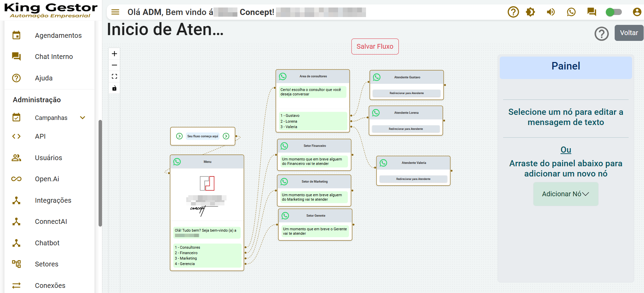Zoom out of the flow canvas
Image resolution: width=644 pixels, height=293 pixels.
pyautogui.click(x=114, y=65)
